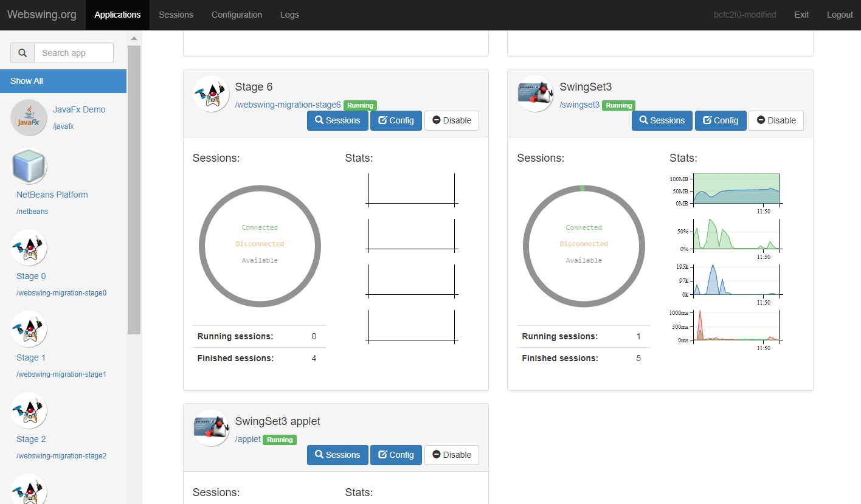Click the sidebar scrollbar up arrow
Screen dimensions: 861x504
point(134,38)
